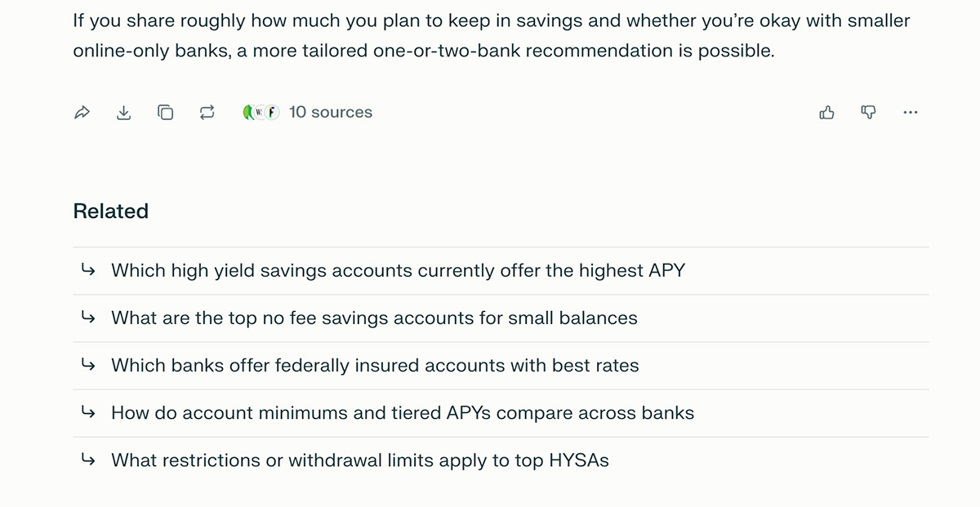Click arrow icon beside highest APY question
The width and height of the screenshot is (980, 507).
pos(88,270)
